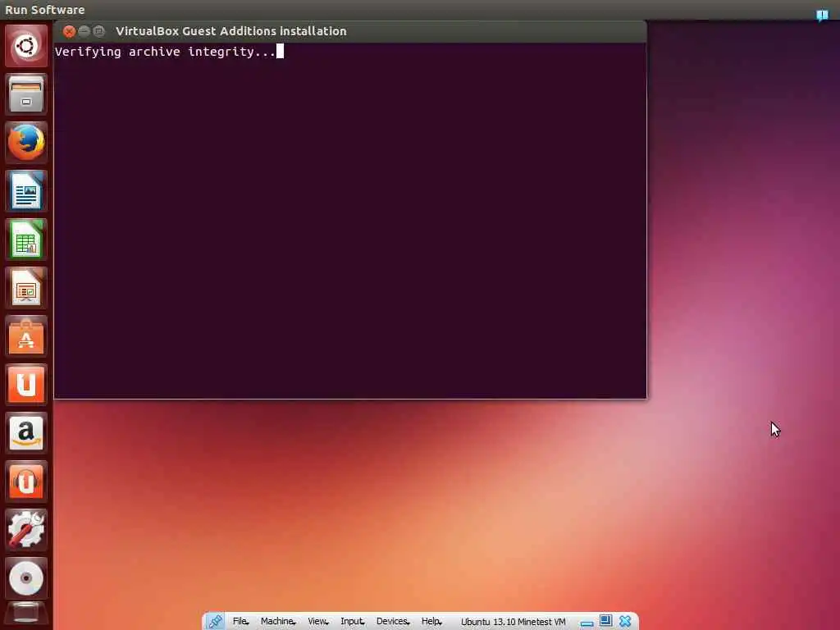Click the notification icon in top panel

(x=822, y=15)
